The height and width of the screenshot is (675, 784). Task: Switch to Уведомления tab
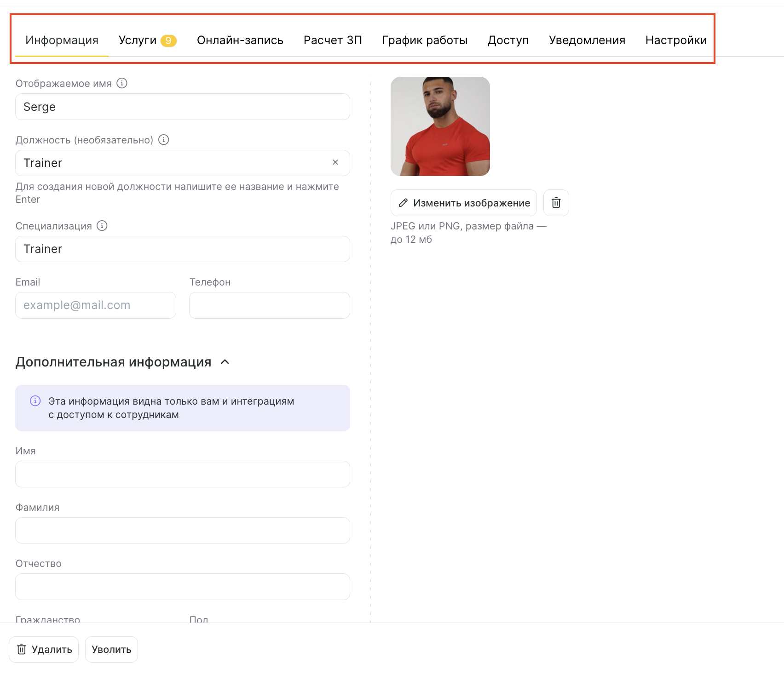click(x=587, y=40)
